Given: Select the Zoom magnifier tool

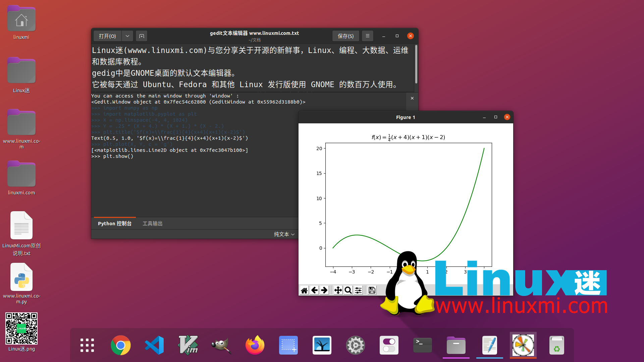Looking at the screenshot, I should 348,290.
